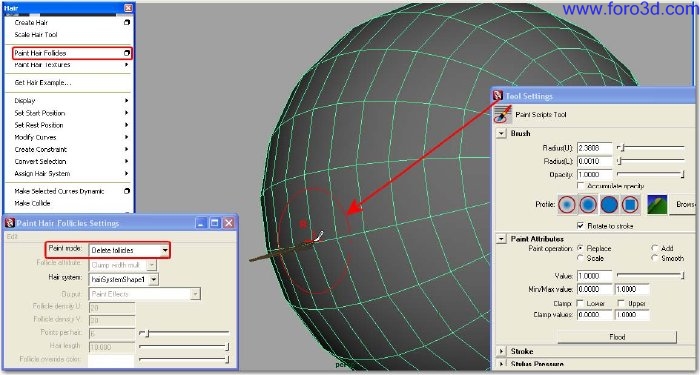Toggle Accumulate opacity checkbox
This screenshot has width=700, height=375.
(580, 185)
